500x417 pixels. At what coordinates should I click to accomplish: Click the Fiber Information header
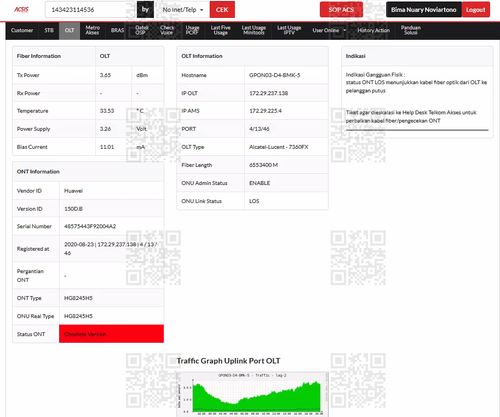(x=39, y=56)
